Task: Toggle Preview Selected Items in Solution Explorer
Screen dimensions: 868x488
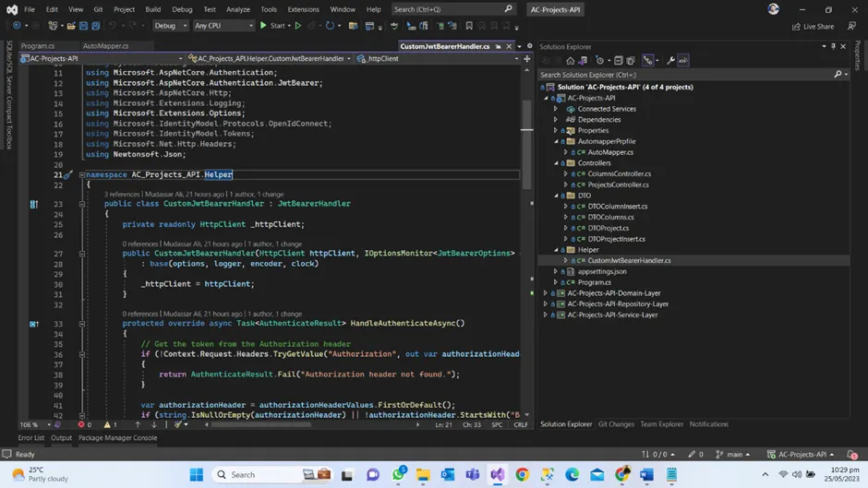Action: (x=683, y=61)
